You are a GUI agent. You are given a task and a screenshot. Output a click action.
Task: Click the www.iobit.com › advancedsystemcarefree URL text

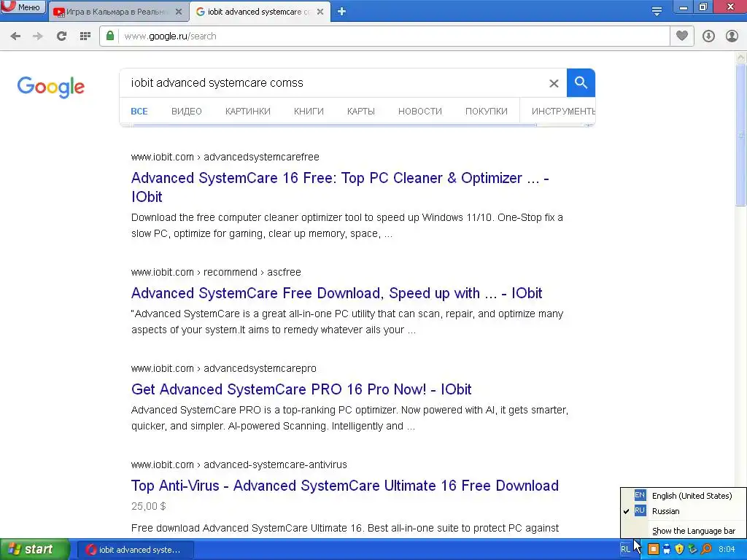coord(225,157)
